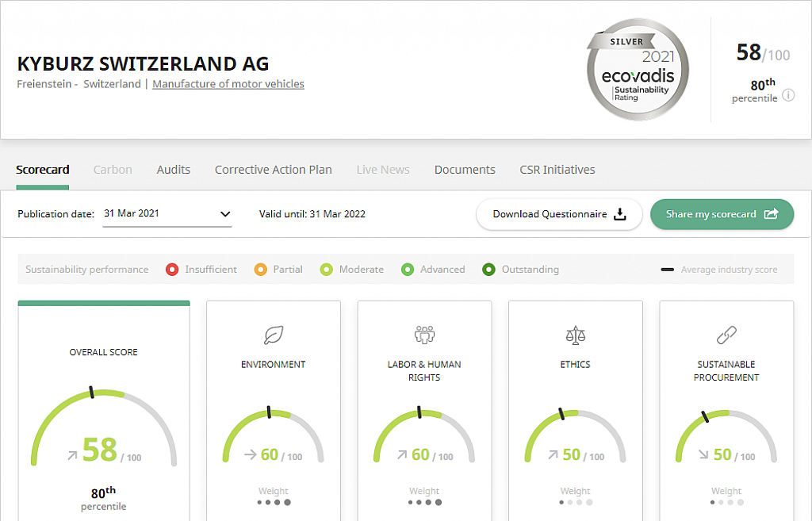Click the Download Questionnaire button
Image resolution: width=812 pixels, height=521 pixels.
point(559,214)
